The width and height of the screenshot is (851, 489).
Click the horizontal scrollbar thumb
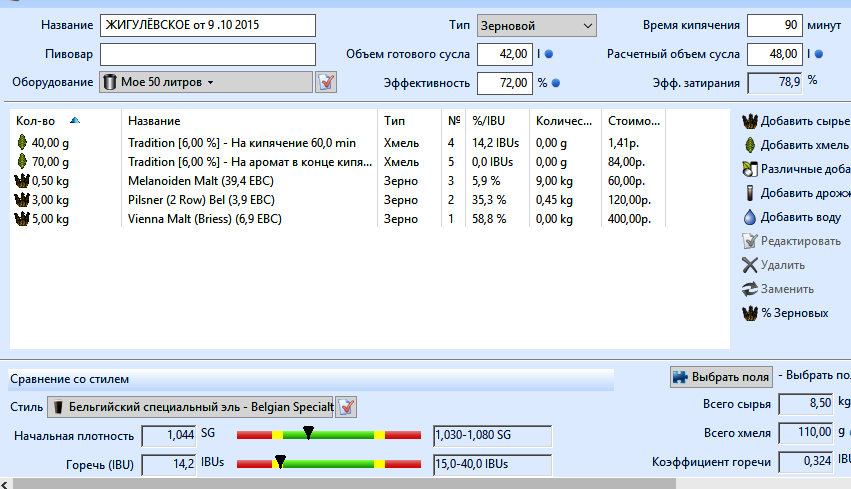click(345, 484)
